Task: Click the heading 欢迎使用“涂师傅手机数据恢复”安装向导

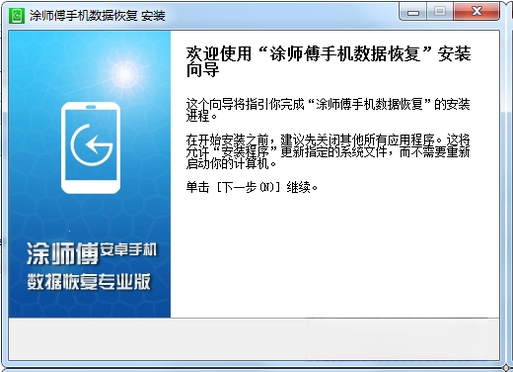Action: (x=328, y=62)
